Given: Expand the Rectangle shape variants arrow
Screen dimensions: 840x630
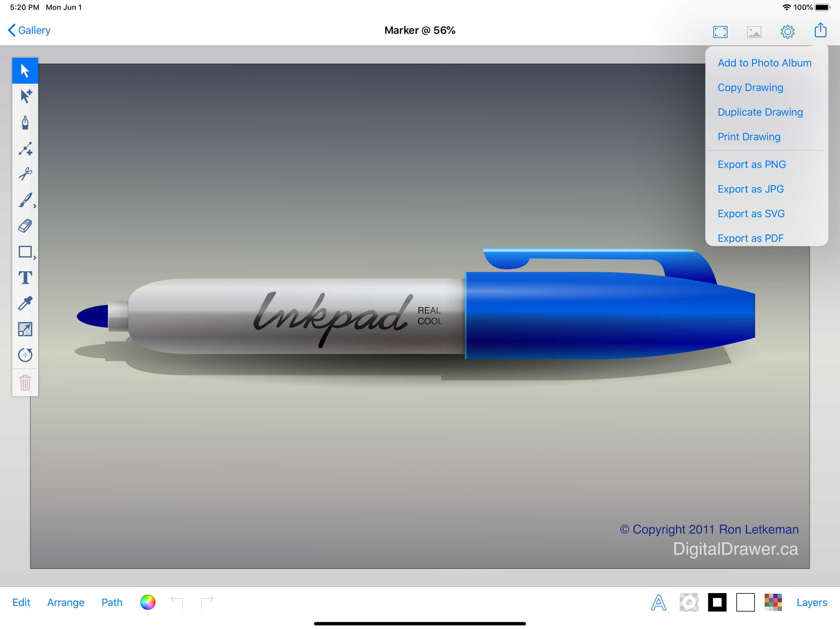Looking at the screenshot, I should coord(34,258).
